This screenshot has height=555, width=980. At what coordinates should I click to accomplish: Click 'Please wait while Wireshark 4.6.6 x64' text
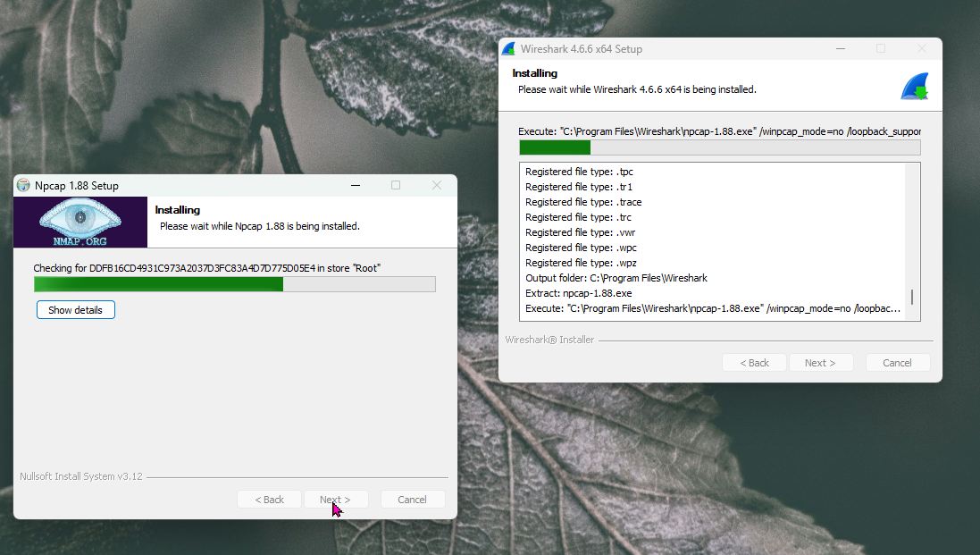coord(600,89)
